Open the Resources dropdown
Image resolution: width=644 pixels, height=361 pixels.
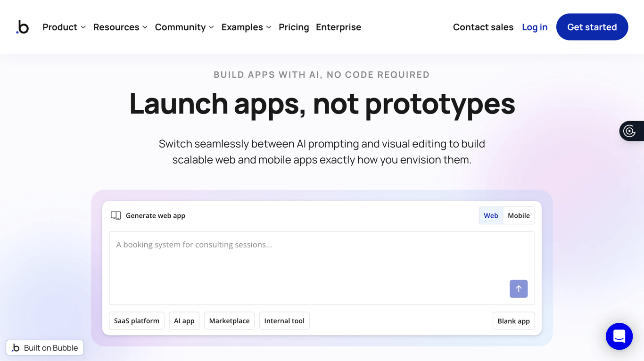[x=120, y=27]
